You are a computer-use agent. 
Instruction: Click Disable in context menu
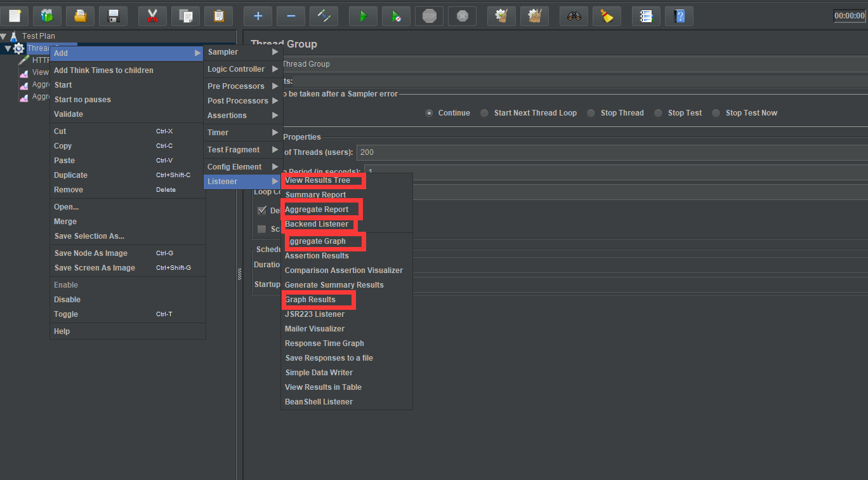tap(128, 300)
